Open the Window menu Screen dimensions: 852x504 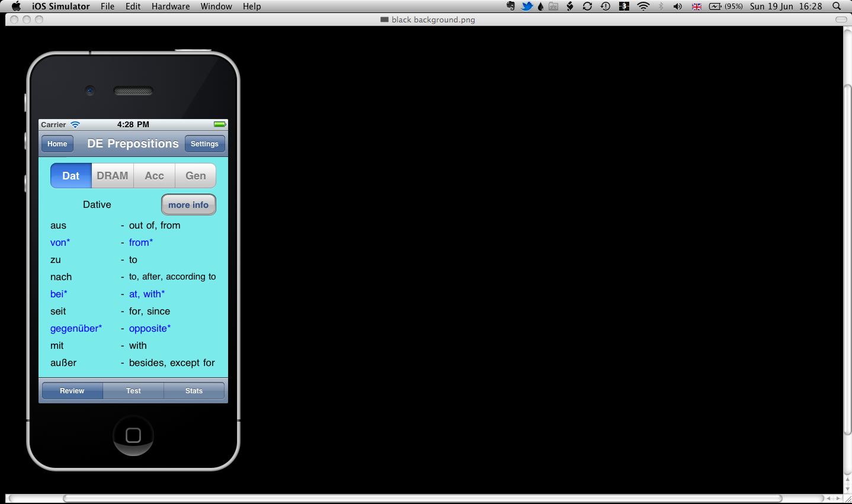[216, 7]
